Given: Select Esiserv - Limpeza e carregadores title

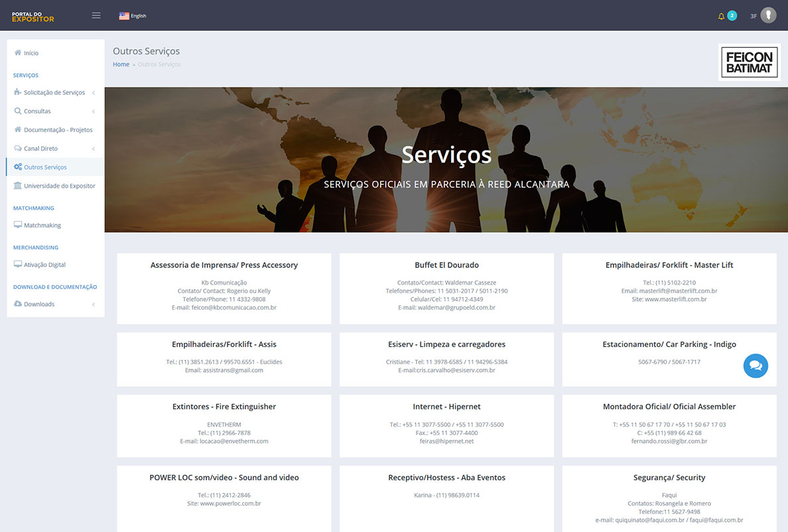Looking at the screenshot, I should (447, 345).
